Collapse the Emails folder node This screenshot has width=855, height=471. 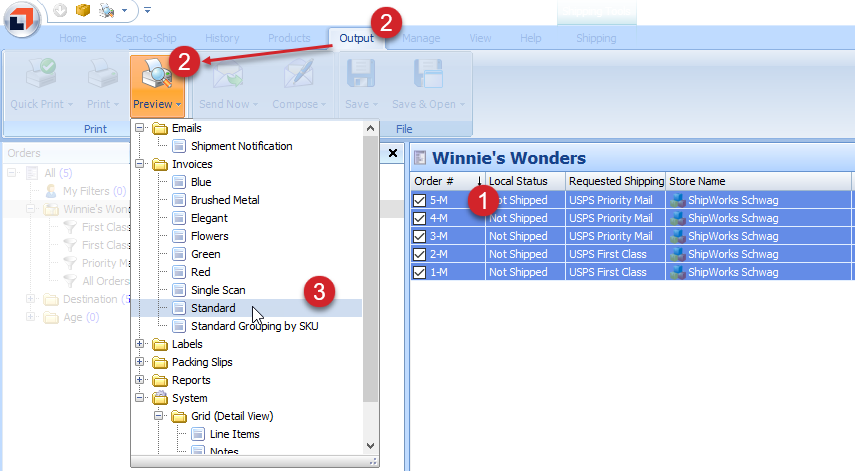coord(140,128)
